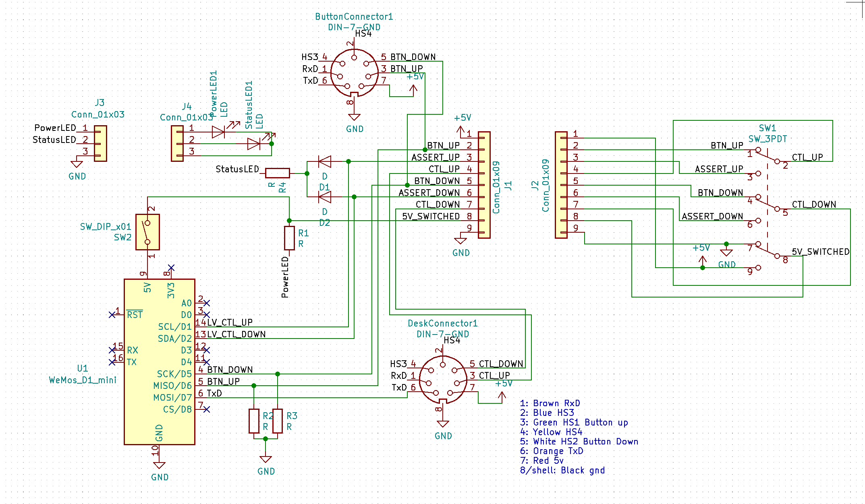Image resolution: width=865 pixels, height=504 pixels.
Task: Click the legend line '3: Green HS1 Button up'
Action: [574, 422]
